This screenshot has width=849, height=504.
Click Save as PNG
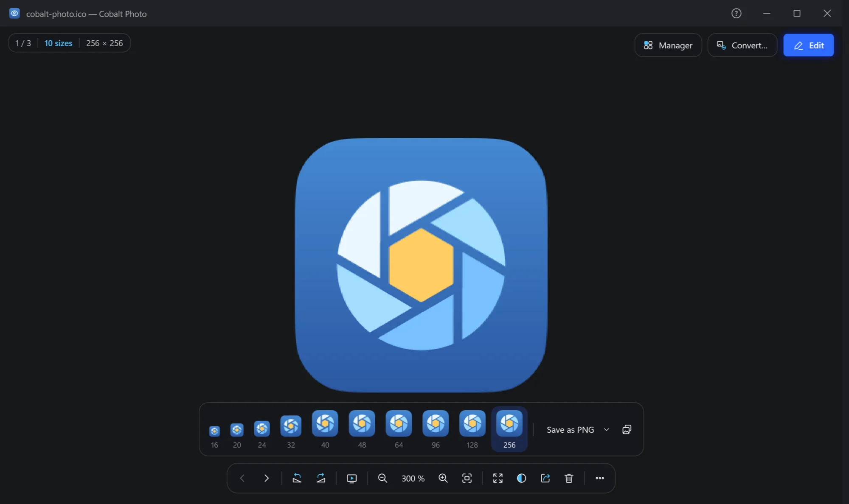[570, 430]
